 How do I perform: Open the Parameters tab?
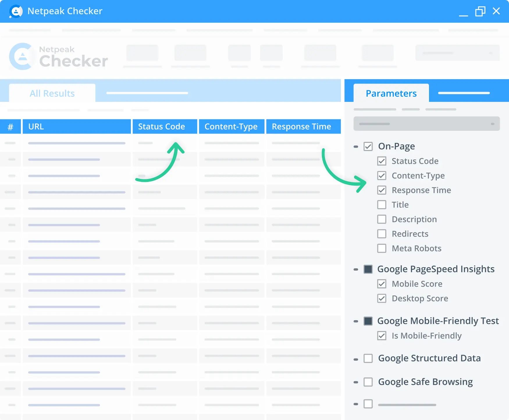point(391,93)
